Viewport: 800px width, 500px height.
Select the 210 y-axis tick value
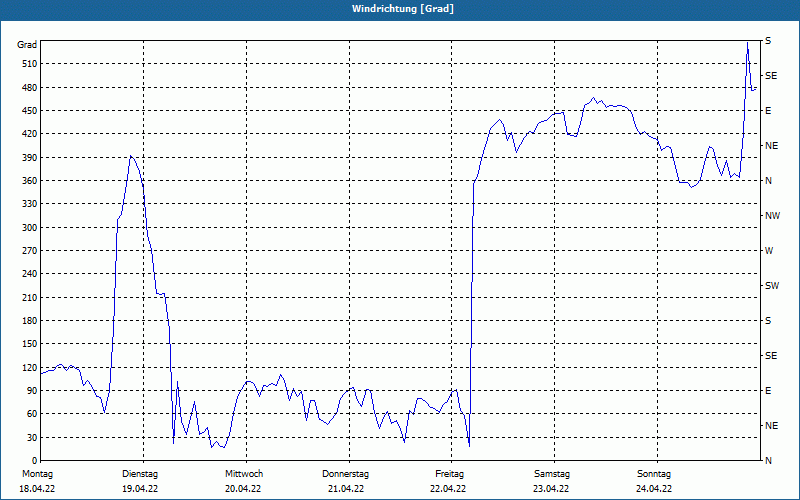30,297
